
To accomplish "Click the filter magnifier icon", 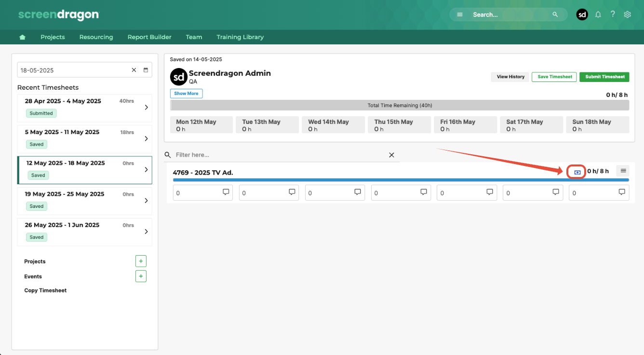I will [168, 155].
